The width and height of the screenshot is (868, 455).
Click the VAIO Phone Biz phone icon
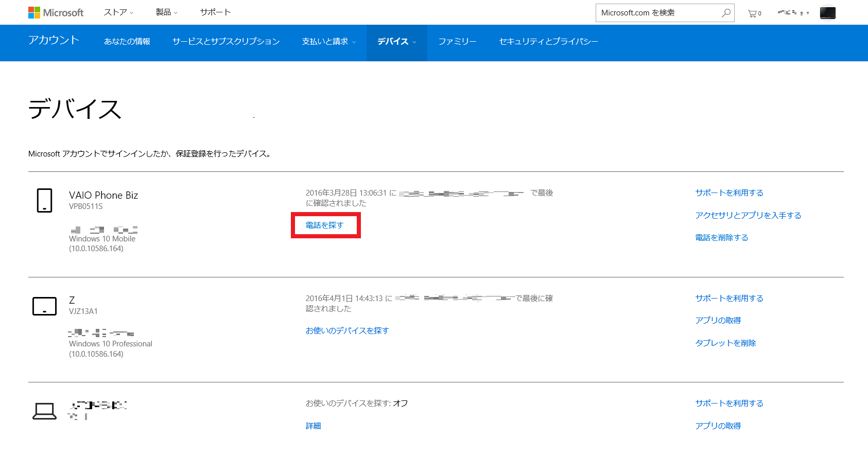(44, 200)
